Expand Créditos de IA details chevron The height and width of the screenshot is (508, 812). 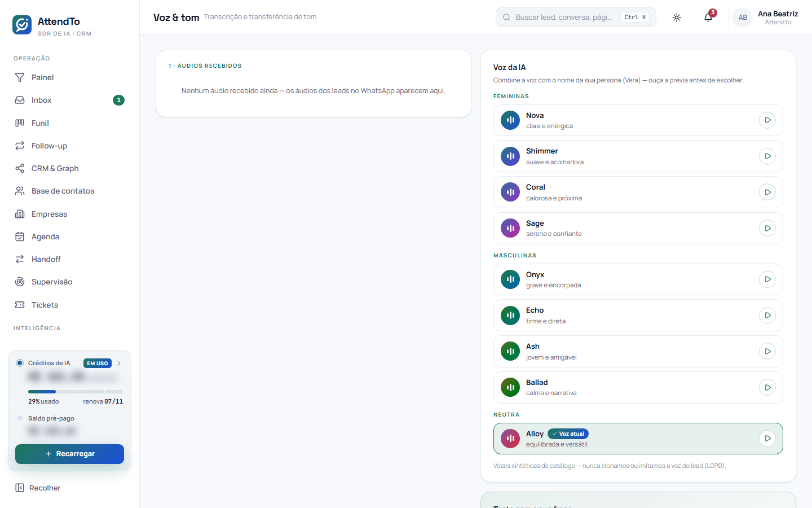point(119,364)
